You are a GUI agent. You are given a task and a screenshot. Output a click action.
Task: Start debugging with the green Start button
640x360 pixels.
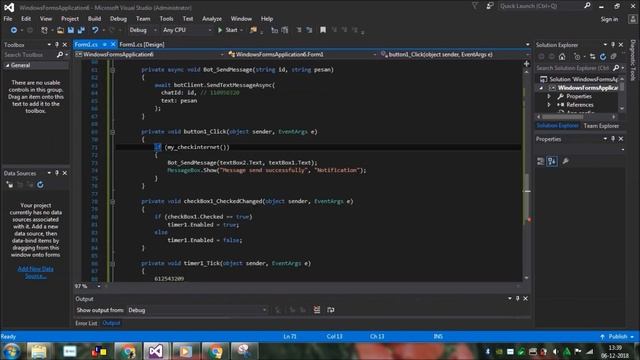(x=230, y=30)
